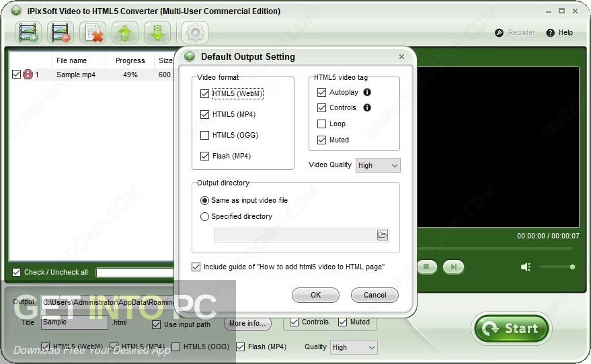This screenshot has height=364, width=591.
Task: Click the More info... button
Action: [247, 323]
